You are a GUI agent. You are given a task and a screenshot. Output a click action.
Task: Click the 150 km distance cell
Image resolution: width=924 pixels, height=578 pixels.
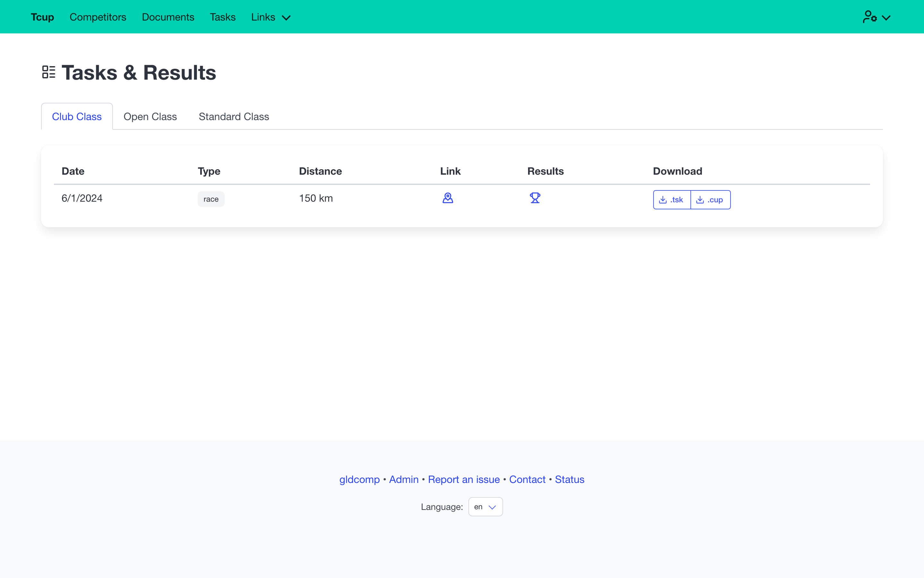point(316,198)
